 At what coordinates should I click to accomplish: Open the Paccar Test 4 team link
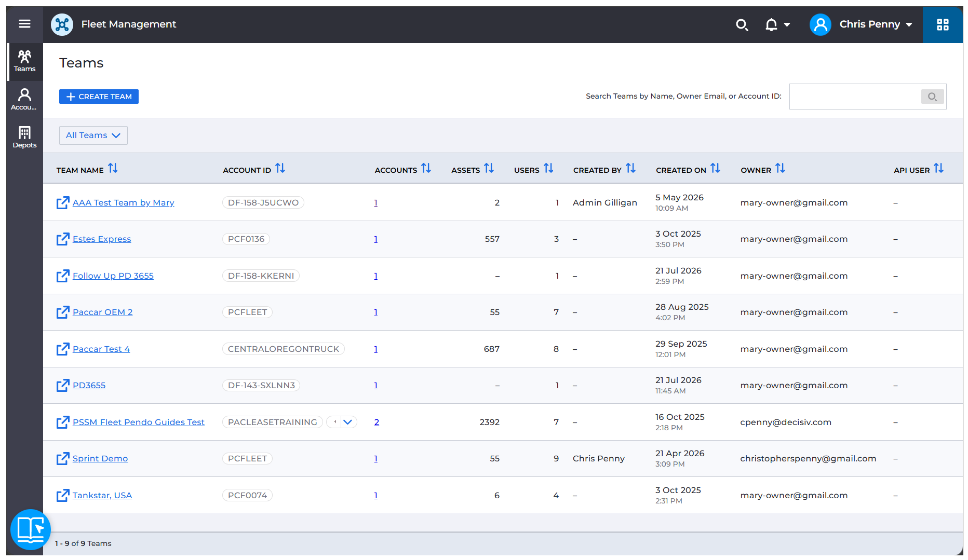(x=101, y=349)
